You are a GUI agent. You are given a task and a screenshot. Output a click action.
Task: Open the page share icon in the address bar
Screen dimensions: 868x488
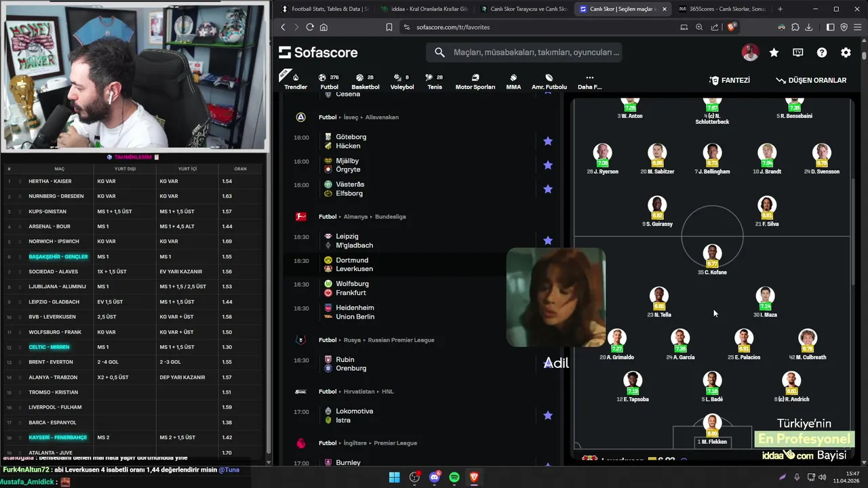(715, 27)
